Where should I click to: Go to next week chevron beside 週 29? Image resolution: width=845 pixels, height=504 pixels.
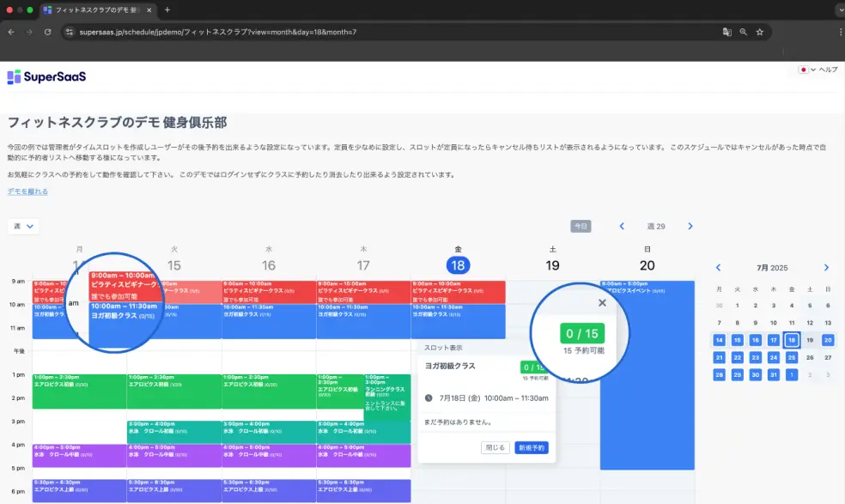(x=690, y=227)
